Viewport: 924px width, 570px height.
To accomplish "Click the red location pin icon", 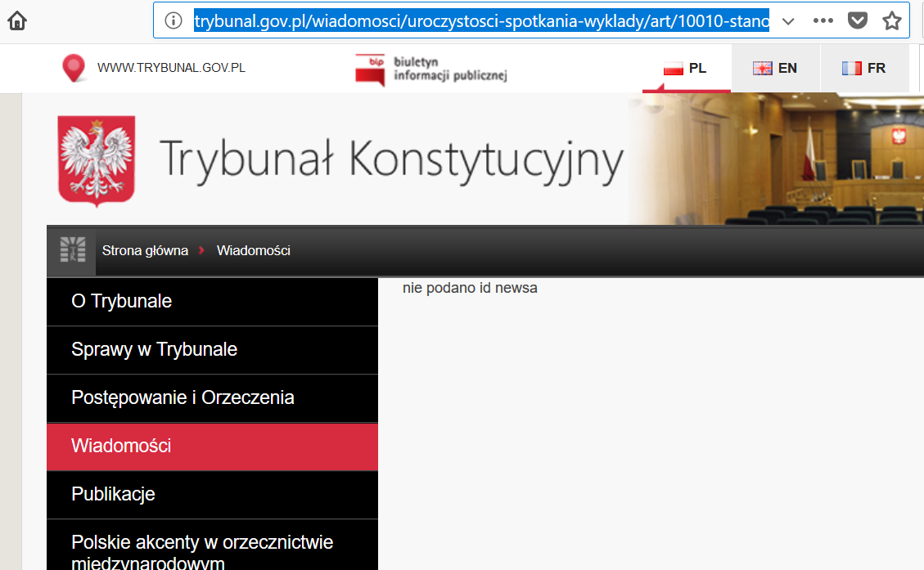I will click(74, 68).
